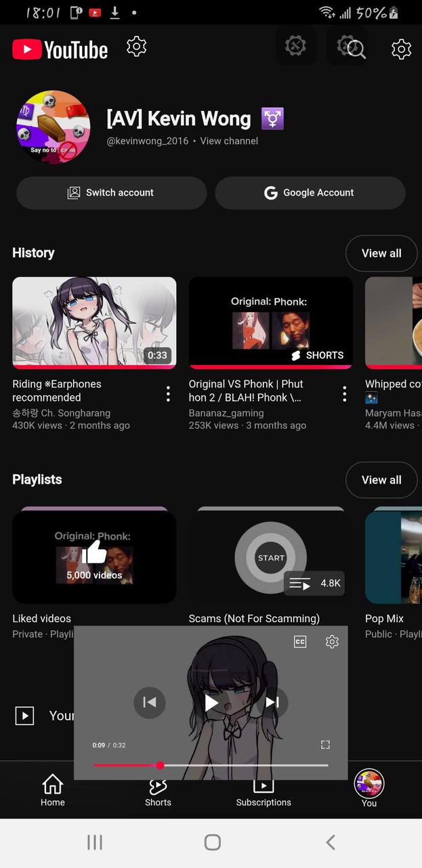This screenshot has width=422, height=868.
Task: Open mini player settings gear
Action: 332,642
